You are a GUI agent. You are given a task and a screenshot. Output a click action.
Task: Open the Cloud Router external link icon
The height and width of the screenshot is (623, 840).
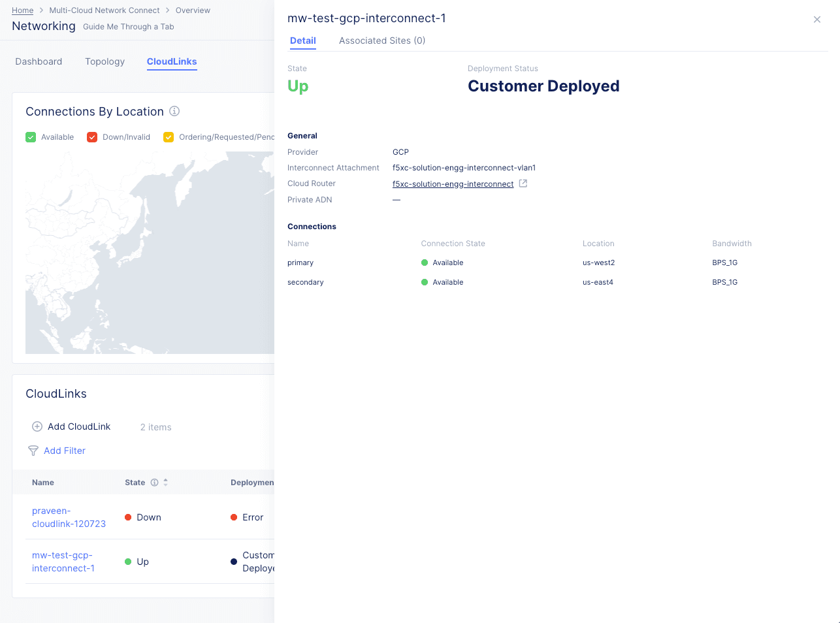click(522, 184)
